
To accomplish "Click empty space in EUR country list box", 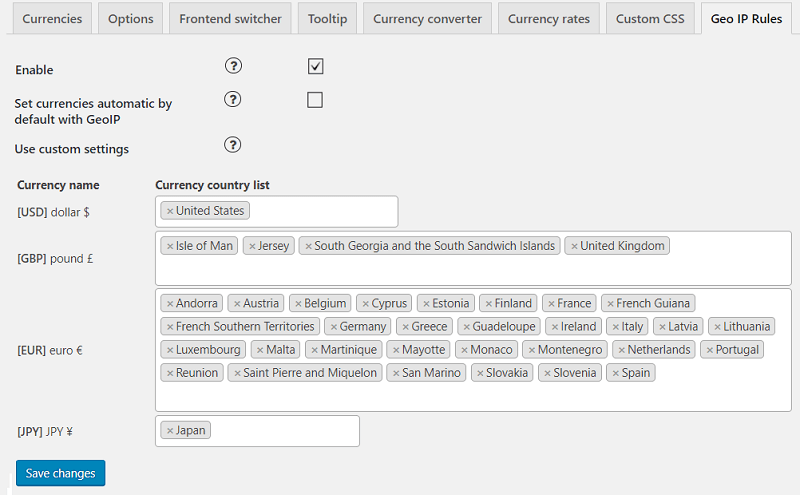I will [x=470, y=397].
